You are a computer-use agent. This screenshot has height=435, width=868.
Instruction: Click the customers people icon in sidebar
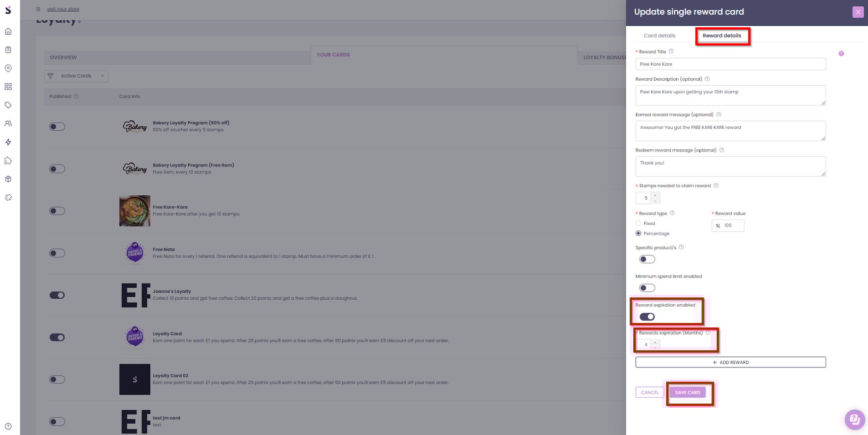click(8, 124)
